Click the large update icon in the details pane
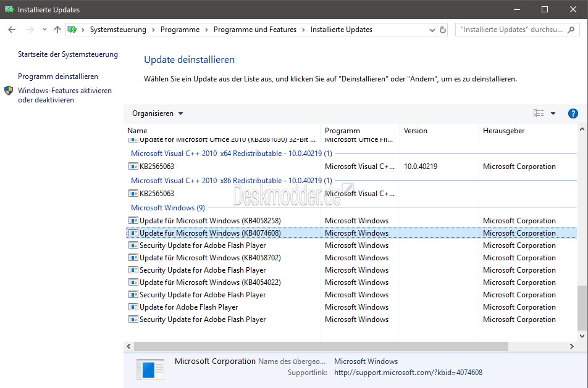This screenshot has width=588, height=388. pos(150,369)
